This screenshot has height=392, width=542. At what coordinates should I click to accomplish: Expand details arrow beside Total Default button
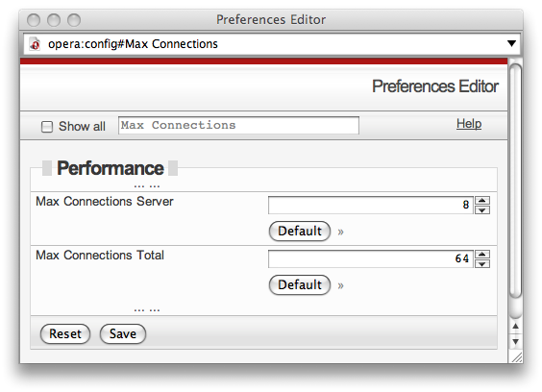(341, 285)
